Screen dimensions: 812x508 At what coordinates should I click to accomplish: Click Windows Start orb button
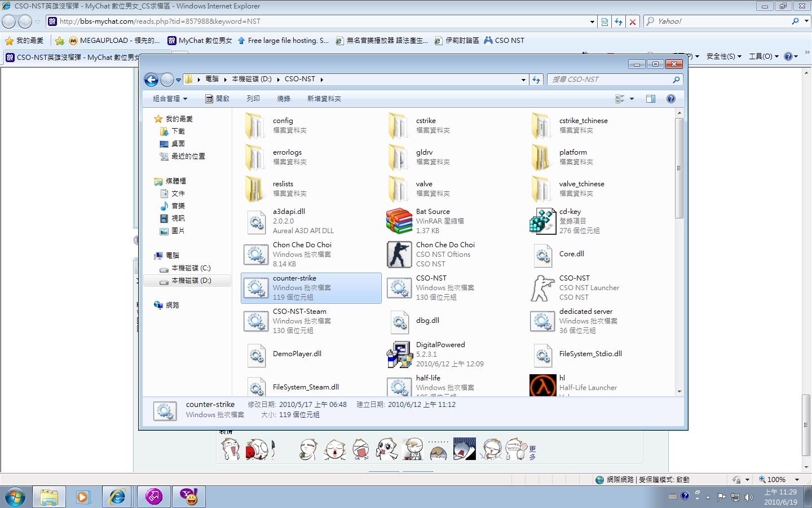(x=15, y=497)
